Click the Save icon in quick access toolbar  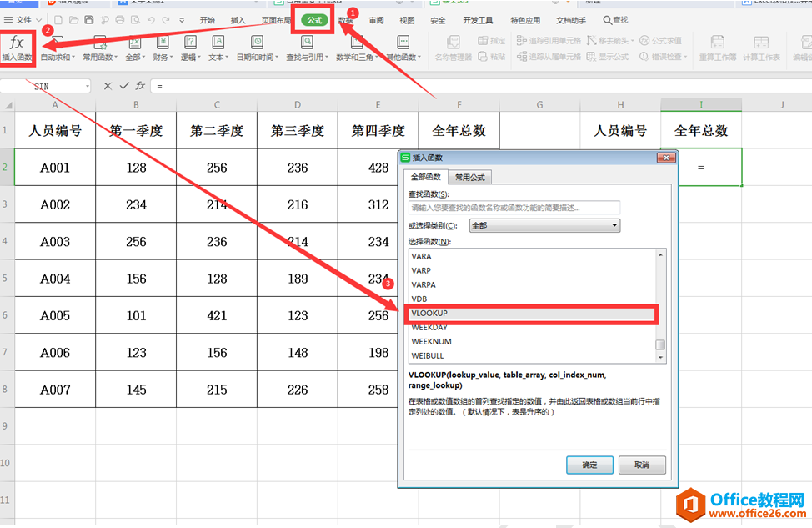89,20
